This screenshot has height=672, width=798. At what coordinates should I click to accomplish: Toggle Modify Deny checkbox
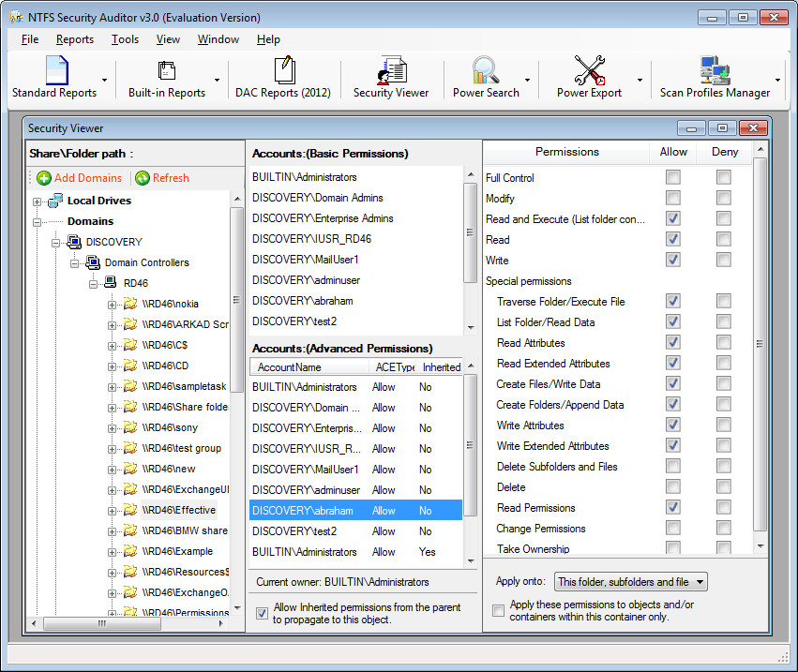pyautogui.click(x=724, y=198)
